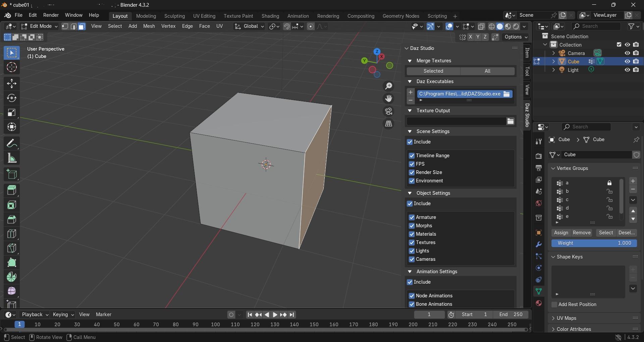Screen dimensions: 644x342
Task: Switch to face select mode
Action: [x=82, y=26]
